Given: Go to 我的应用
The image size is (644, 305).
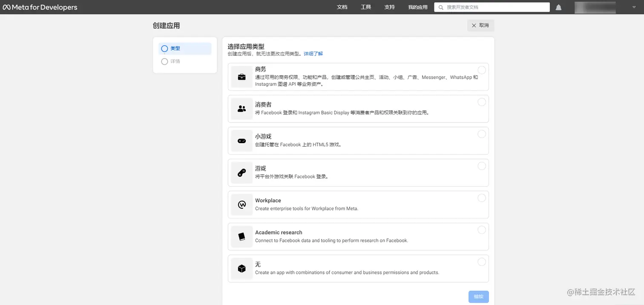Looking at the screenshot, I should [x=417, y=7].
